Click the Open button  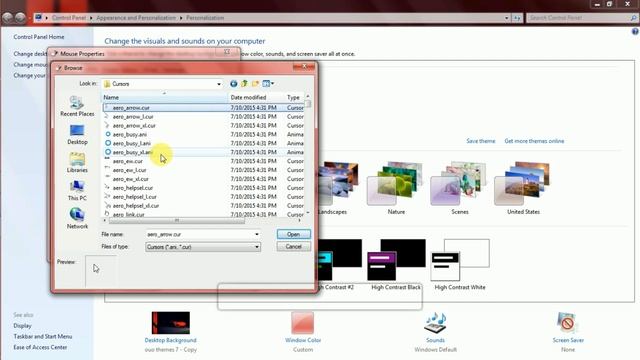click(x=293, y=234)
